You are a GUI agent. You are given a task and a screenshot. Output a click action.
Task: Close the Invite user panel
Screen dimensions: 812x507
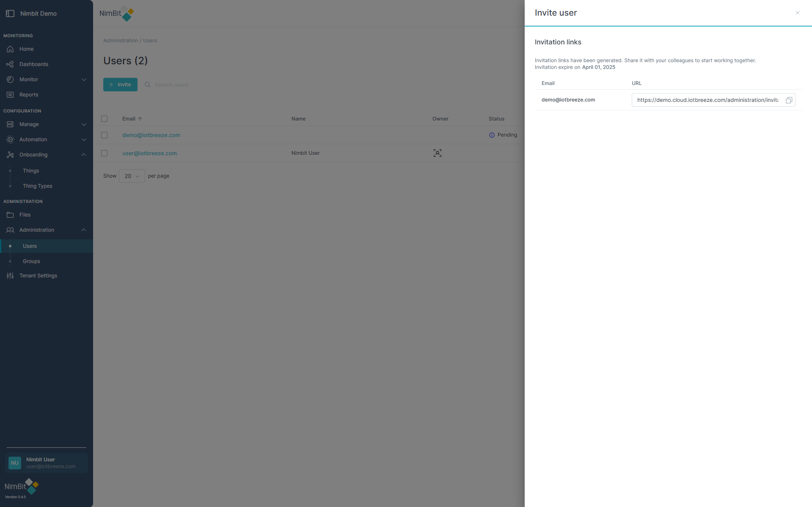[797, 13]
